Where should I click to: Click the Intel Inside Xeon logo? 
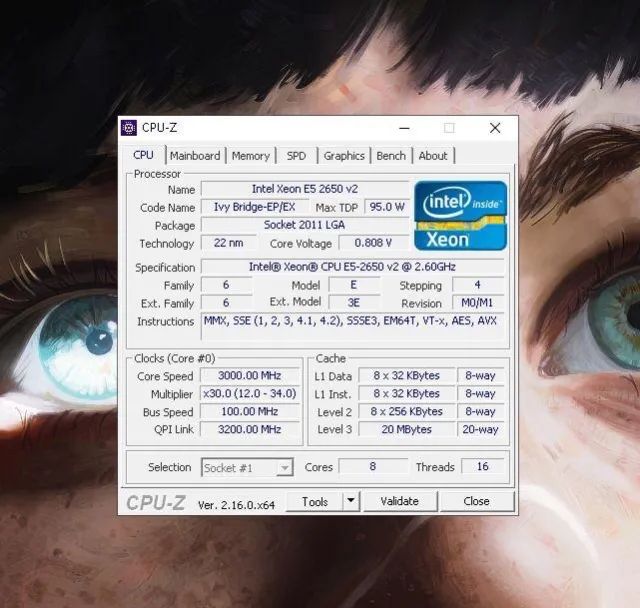[x=460, y=215]
